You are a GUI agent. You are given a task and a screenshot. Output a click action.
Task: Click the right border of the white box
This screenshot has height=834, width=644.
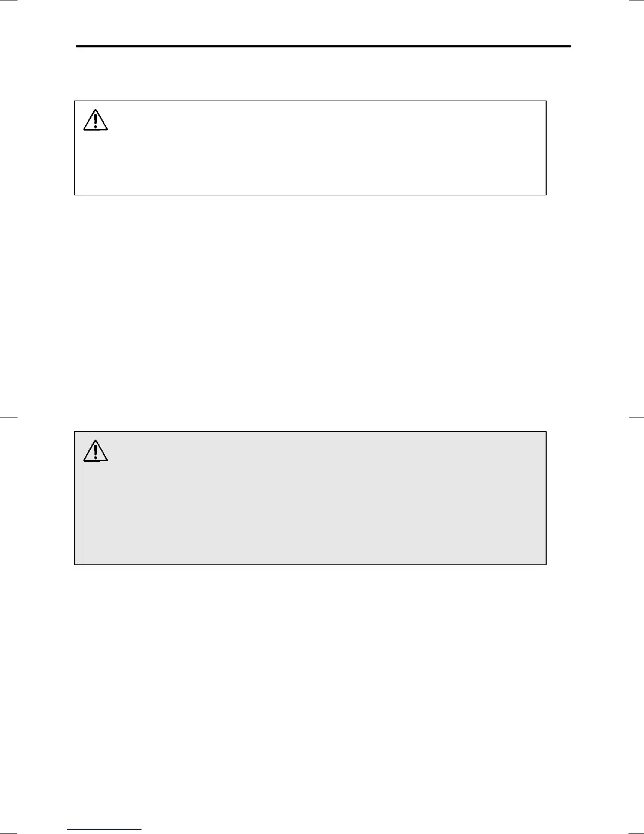point(546,148)
